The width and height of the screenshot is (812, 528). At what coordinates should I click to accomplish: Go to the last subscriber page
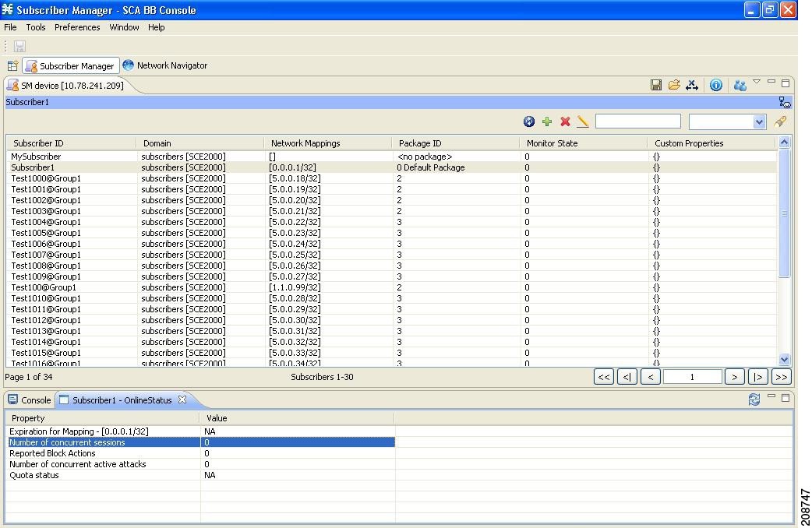click(781, 376)
